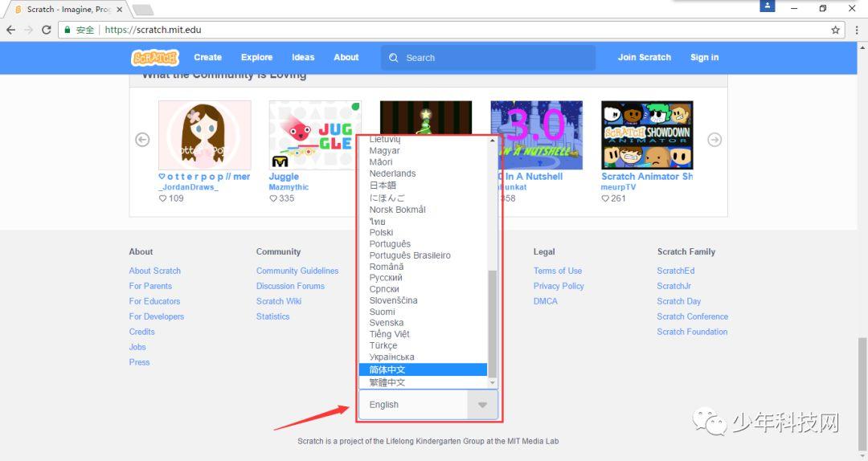Open About Scratch footer link
Screen dimensions: 868x461
tap(155, 271)
